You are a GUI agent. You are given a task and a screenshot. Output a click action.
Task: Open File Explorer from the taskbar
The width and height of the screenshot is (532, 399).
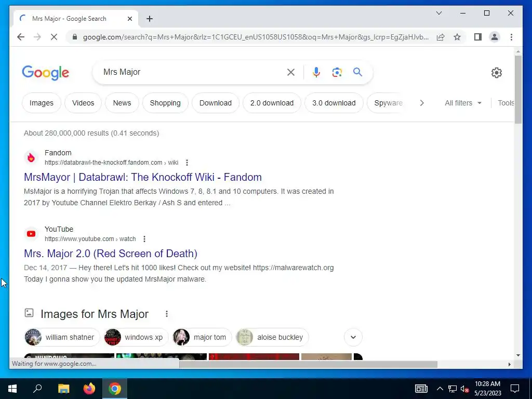pos(63,389)
